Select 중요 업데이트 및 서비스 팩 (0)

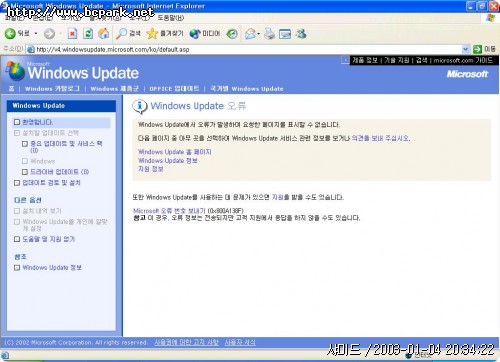tap(66, 147)
